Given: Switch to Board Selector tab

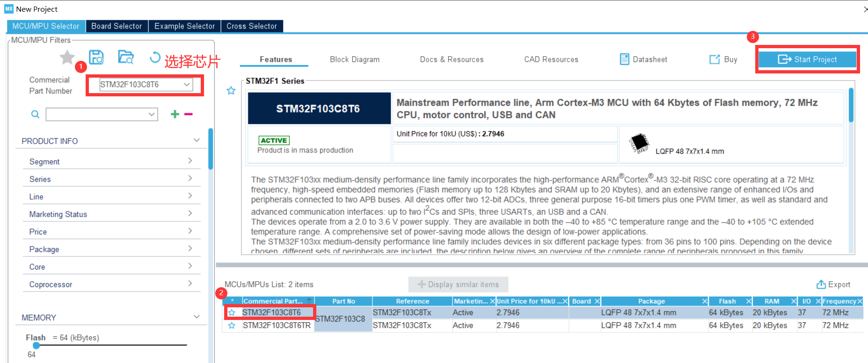Looking at the screenshot, I should coord(117,26).
